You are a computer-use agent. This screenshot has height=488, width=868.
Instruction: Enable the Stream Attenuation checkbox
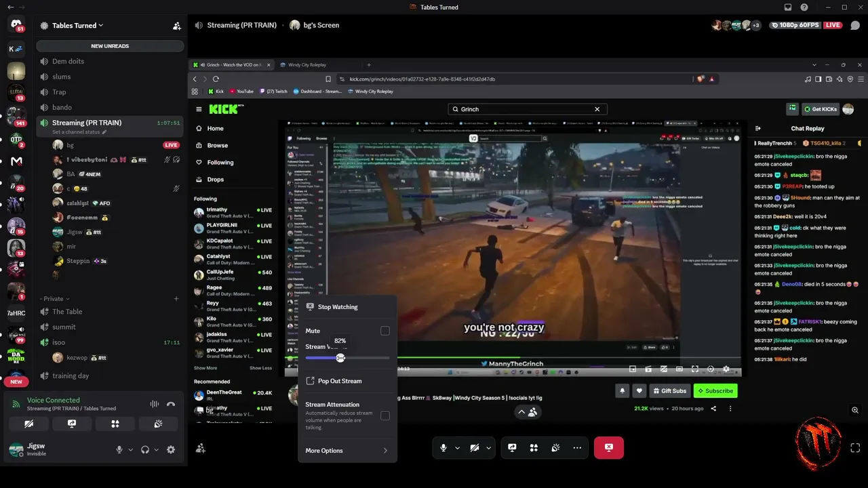coord(385,415)
